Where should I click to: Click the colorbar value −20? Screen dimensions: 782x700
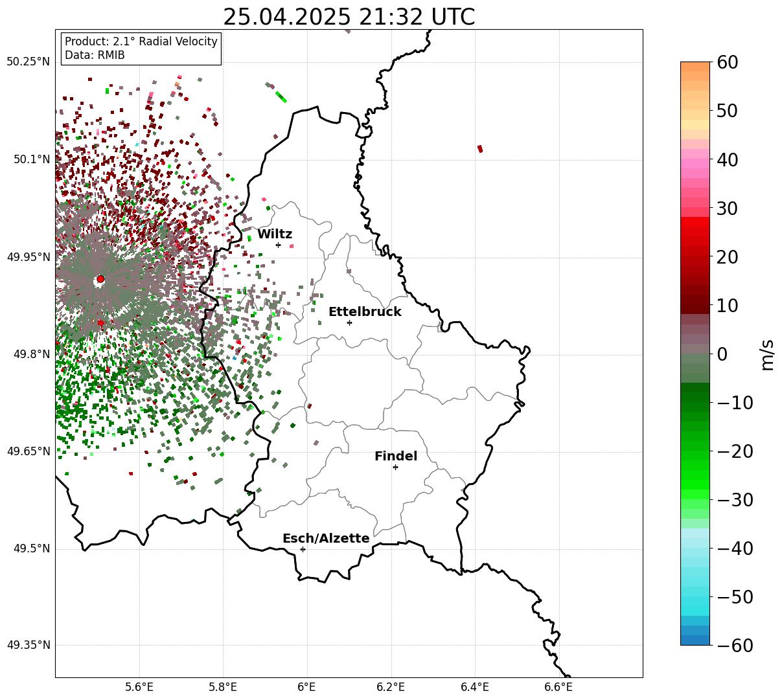735,451
